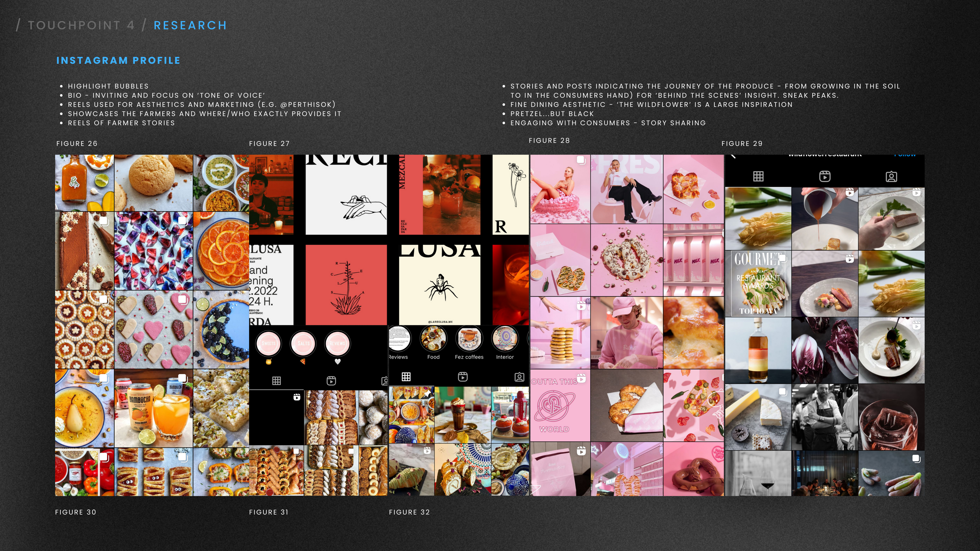This screenshot has height=551, width=980.
Task: Click the INSTAGRAM PROFILE heading
Action: 118,60
